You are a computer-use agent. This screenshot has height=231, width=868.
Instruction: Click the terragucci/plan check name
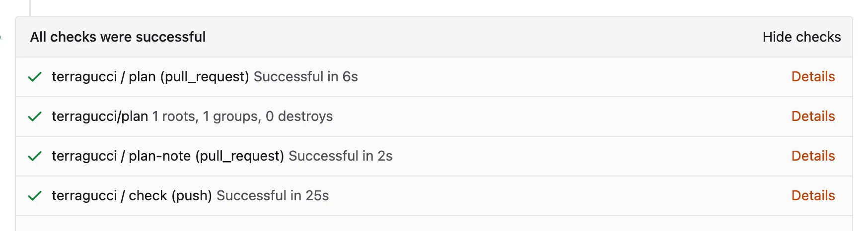[x=100, y=116]
